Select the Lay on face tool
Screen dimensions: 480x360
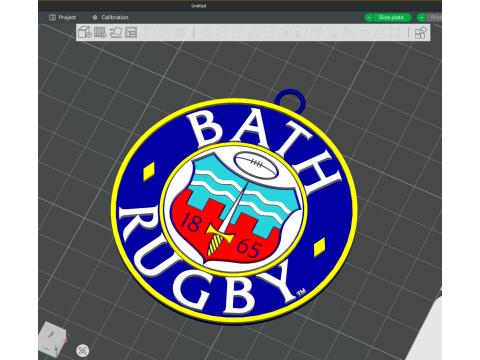click(x=253, y=33)
